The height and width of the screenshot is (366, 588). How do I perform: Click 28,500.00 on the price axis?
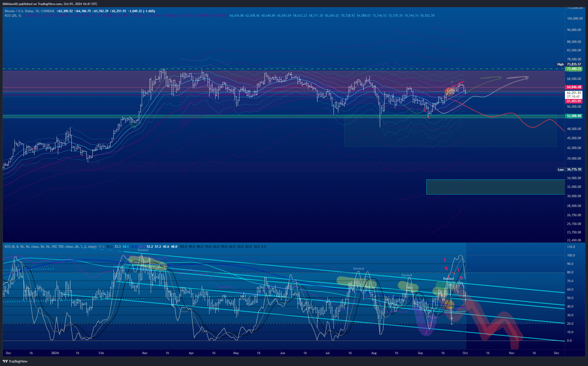click(574, 206)
